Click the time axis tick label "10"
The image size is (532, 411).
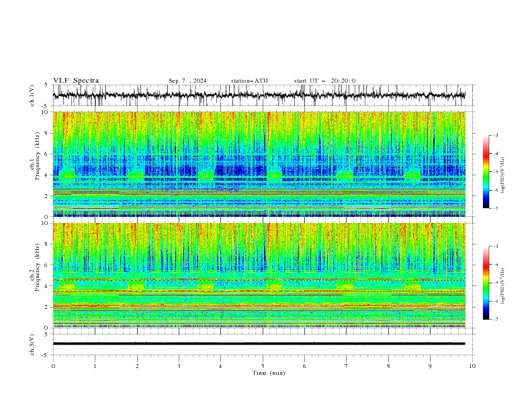(x=472, y=366)
